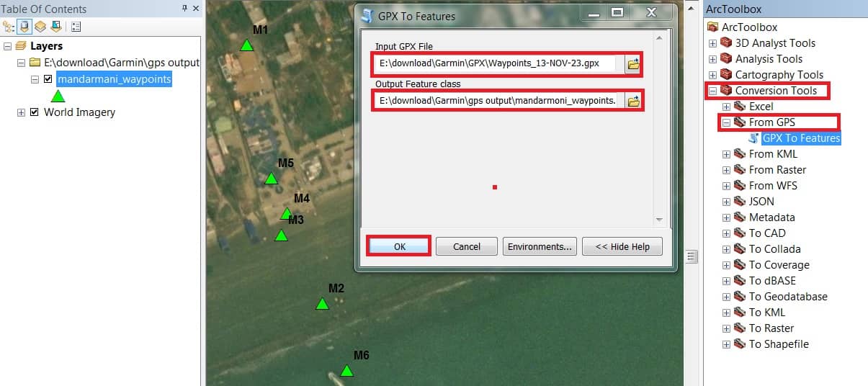Click the Cartography Tools toolbox icon

[x=727, y=75]
